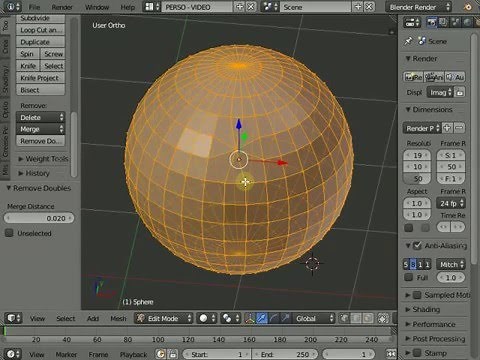Open Playback menu in timeline
Viewport: 480px width, 360px height.
(x=133, y=354)
